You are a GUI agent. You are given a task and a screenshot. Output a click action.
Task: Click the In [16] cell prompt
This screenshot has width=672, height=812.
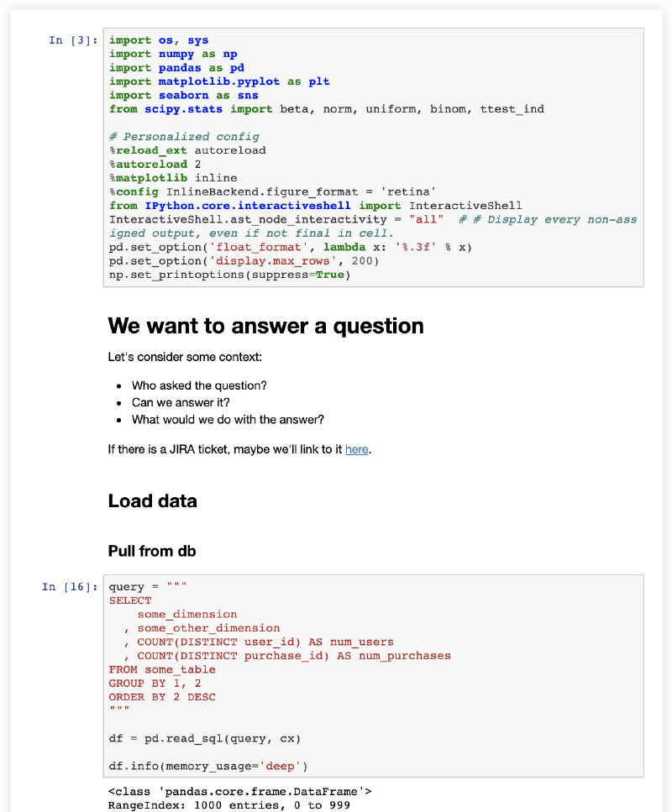pyautogui.click(x=70, y=587)
